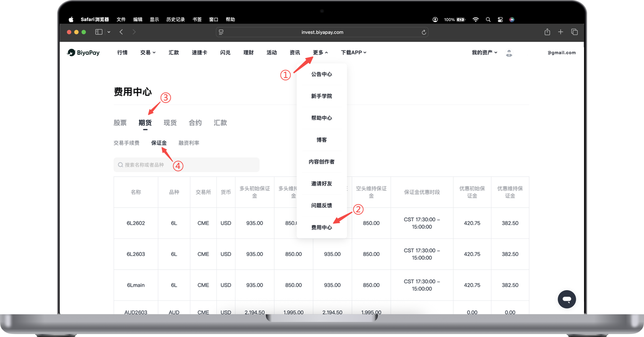Screen dimensions: 644x337
Task: Open a new tab with plus icon
Action: (x=560, y=32)
